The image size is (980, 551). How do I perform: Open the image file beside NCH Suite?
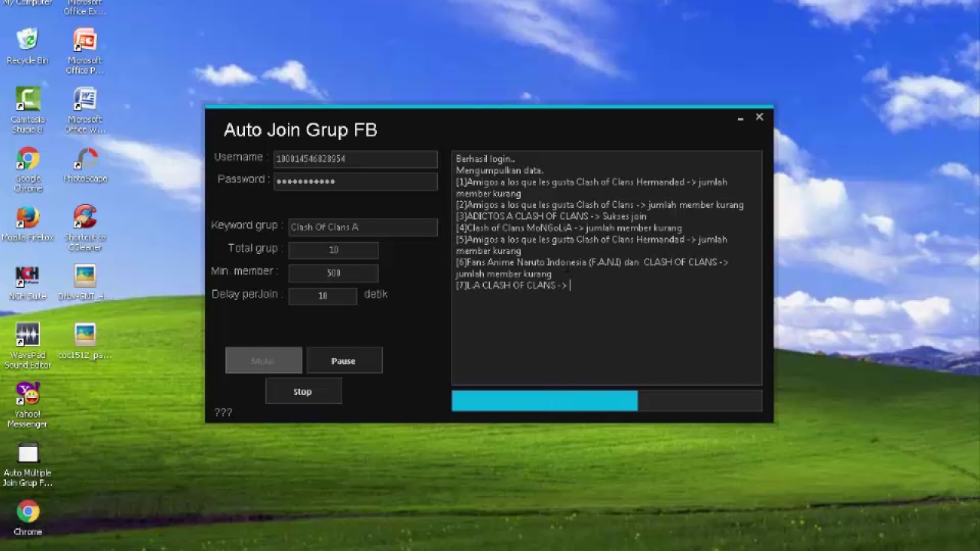coord(84,282)
